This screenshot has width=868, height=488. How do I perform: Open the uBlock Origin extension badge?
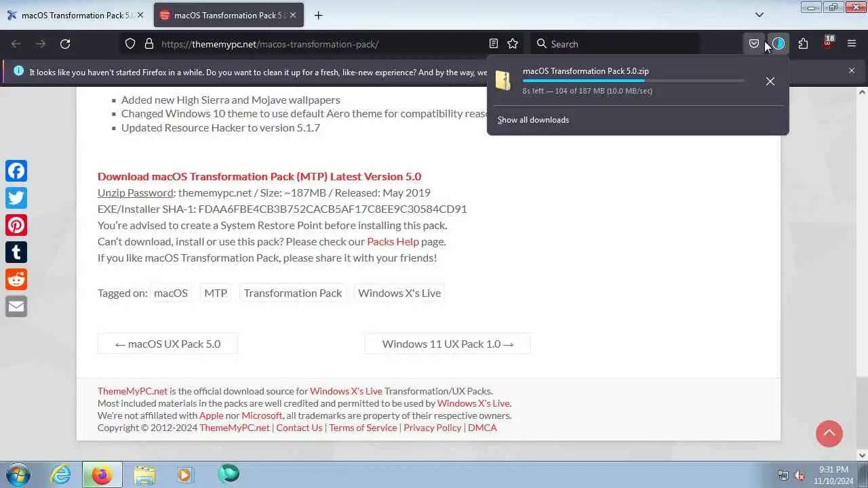[828, 43]
